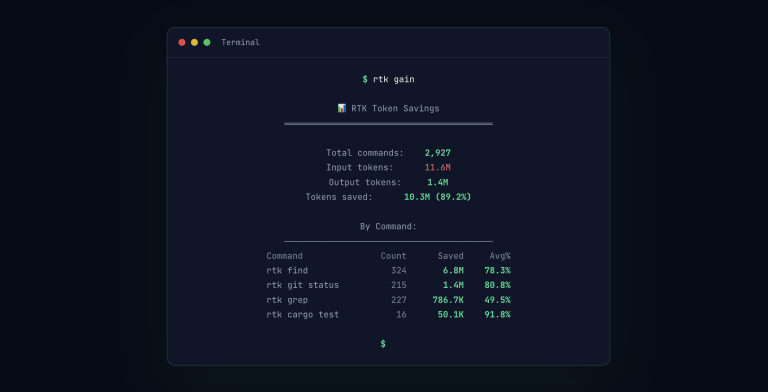Click the 'By Command:' heading

388,226
